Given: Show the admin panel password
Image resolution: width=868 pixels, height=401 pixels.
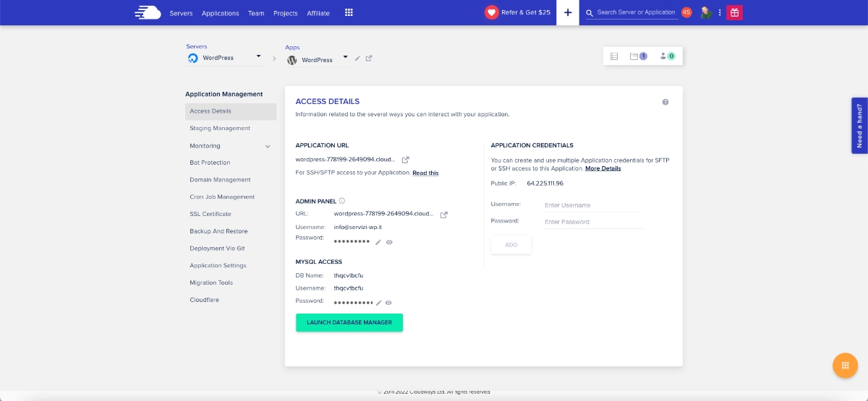Looking at the screenshot, I should click(389, 243).
